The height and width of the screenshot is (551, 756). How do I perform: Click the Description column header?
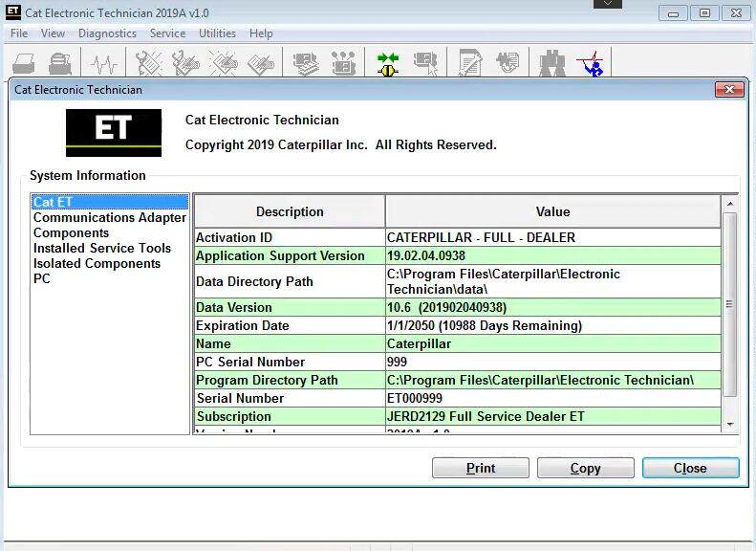[290, 211]
